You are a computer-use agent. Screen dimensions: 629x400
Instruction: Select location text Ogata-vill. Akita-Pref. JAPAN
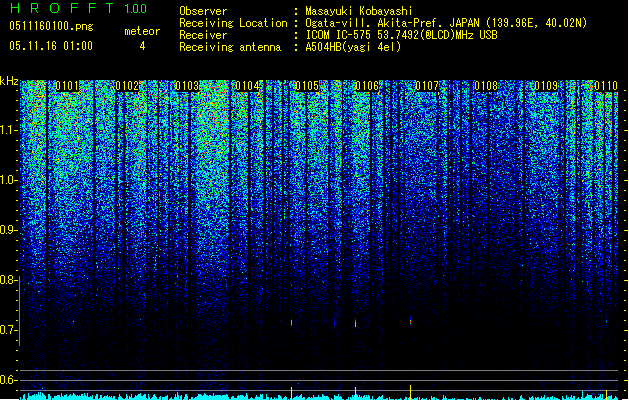point(392,23)
